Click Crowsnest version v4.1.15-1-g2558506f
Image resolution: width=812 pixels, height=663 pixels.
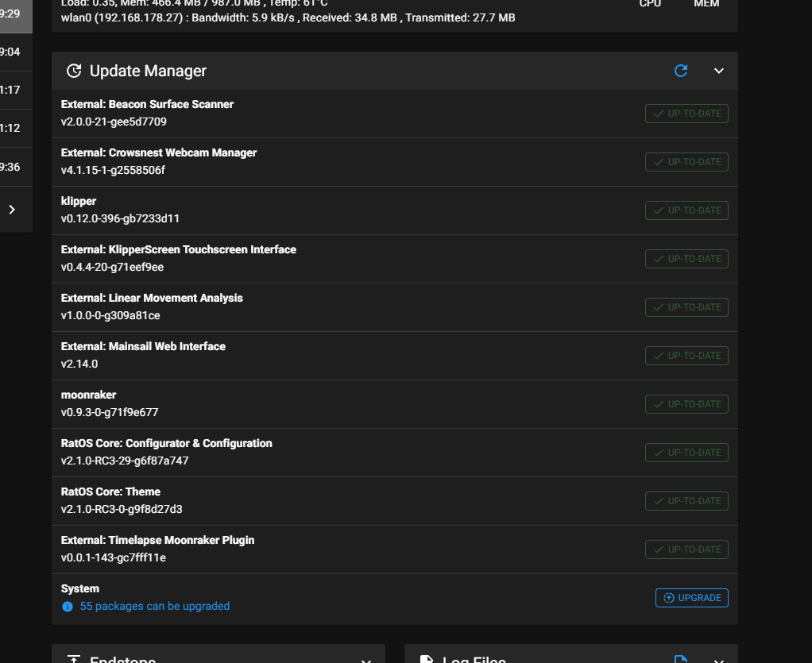pyautogui.click(x=113, y=170)
